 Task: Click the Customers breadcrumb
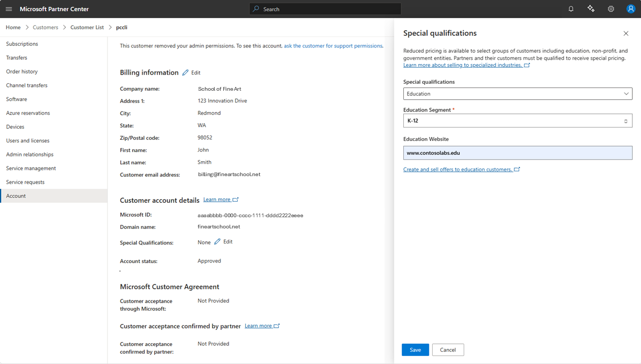[x=45, y=27]
